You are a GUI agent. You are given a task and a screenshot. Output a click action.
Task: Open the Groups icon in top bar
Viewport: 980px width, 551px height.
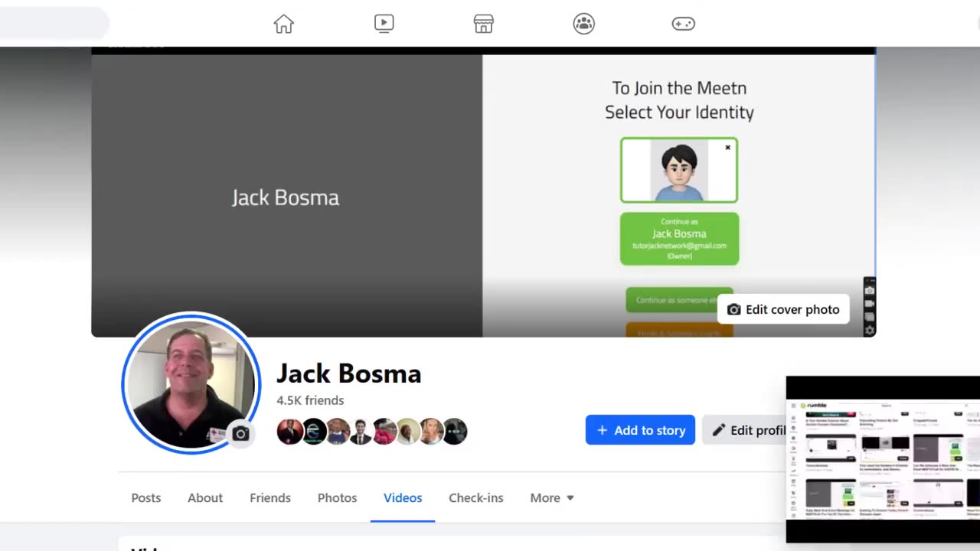coord(584,24)
